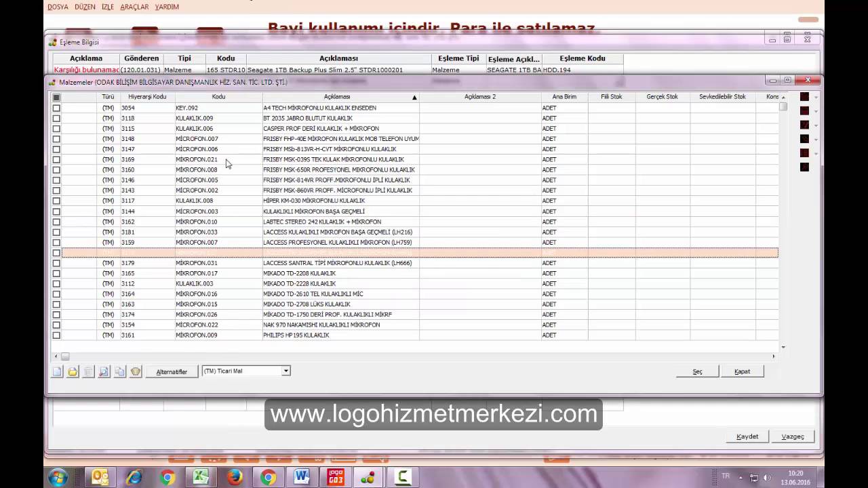Check the BT 2035 JABRO BLUTUT row box
This screenshot has height=488, width=868.
56,118
